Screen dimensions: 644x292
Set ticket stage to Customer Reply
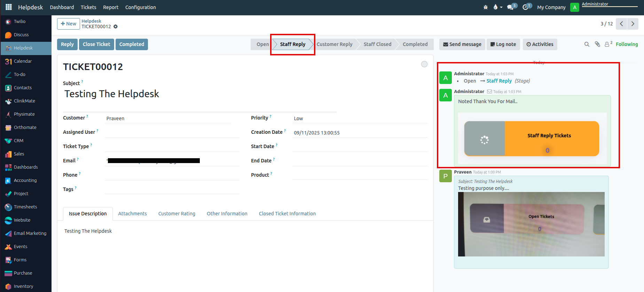[x=334, y=44]
